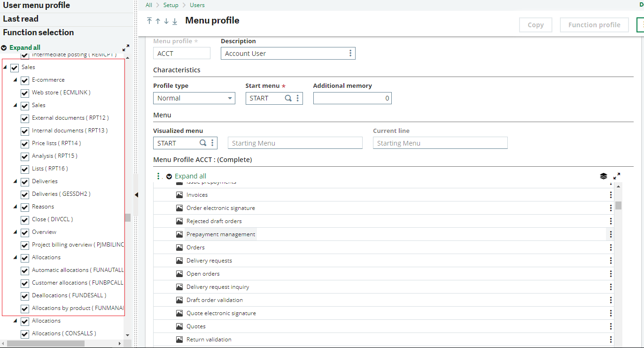Uncheck the Web store (ECMLINK) checkbox
The image size is (644, 348).
click(x=24, y=93)
